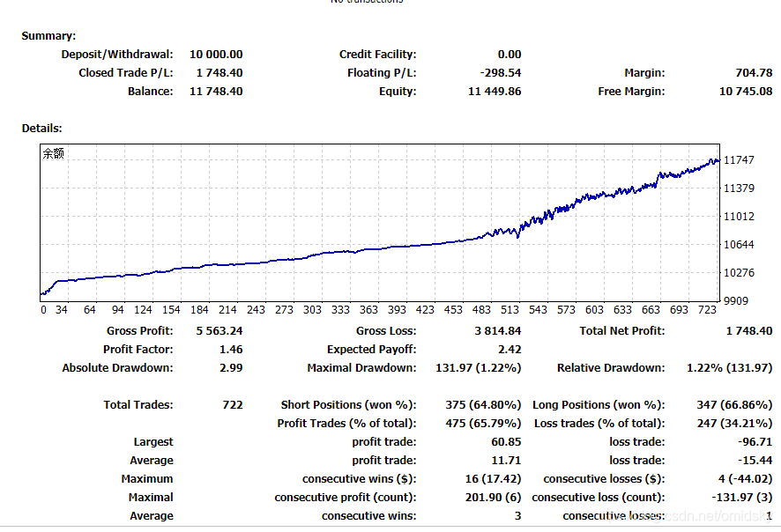Select largest profit trade value 60.85

(x=506, y=441)
